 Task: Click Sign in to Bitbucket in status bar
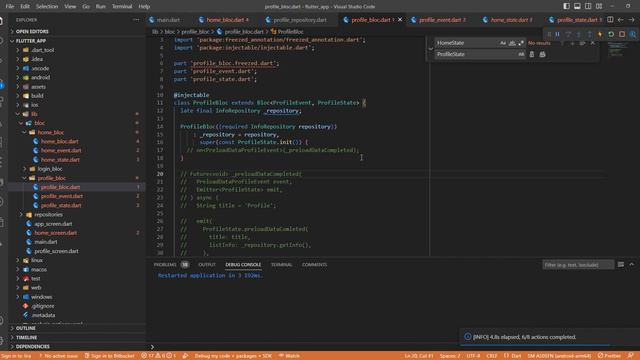coord(109,356)
